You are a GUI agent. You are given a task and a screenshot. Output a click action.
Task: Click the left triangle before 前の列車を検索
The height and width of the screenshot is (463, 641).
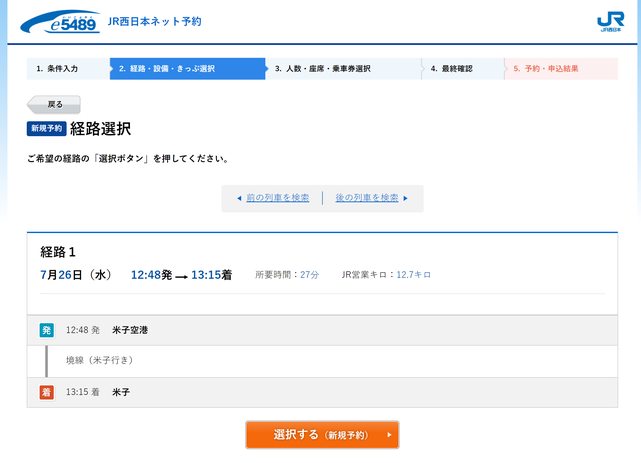(x=239, y=198)
